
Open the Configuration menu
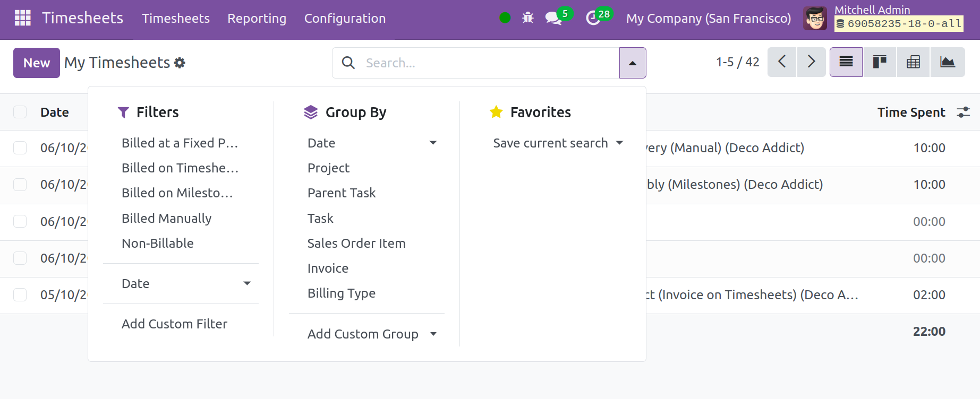[345, 19]
